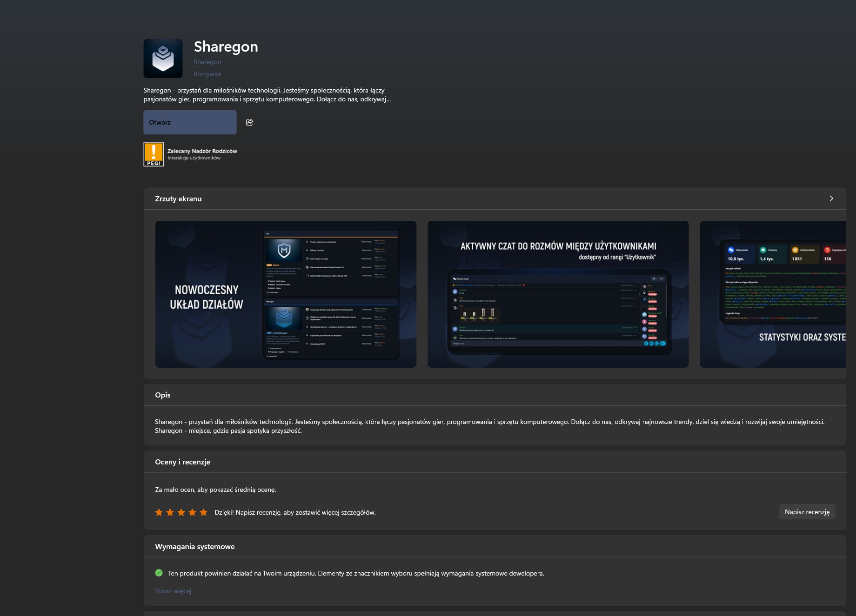Image resolution: width=856 pixels, height=616 pixels.
Task: Click the green compatibility checkmark icon
Action: [159, 573]
